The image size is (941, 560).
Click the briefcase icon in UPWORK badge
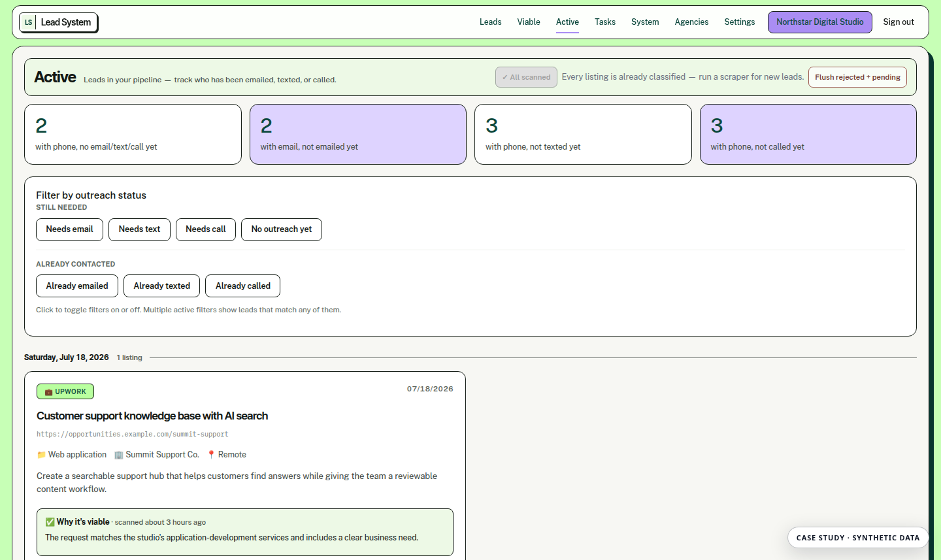[x=48, y=392]
